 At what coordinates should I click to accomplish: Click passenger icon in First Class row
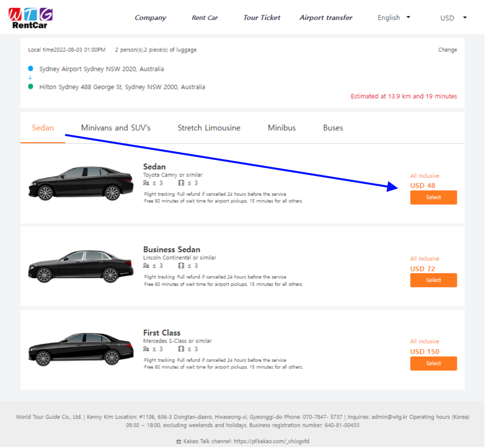[146, 349]
